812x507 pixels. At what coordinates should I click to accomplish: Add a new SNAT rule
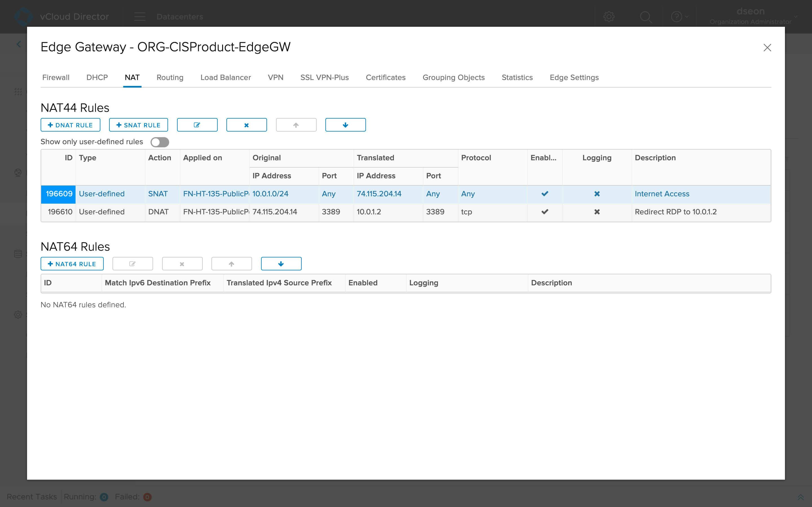[x=138, y=125]
